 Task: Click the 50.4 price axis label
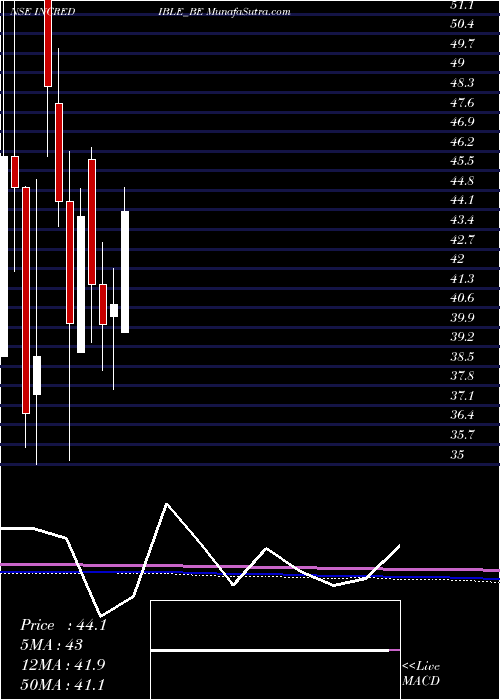462,24
